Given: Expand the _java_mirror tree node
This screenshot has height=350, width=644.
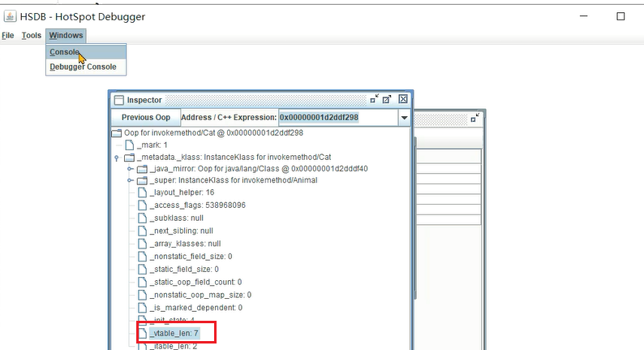Looking at the screenshot, I should (131, 169).
